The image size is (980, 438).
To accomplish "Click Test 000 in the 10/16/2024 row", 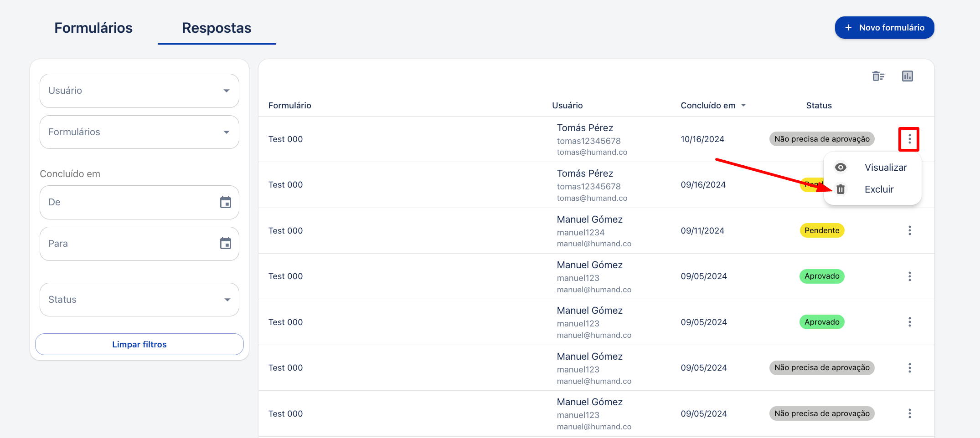I will [x=285, y=139].
